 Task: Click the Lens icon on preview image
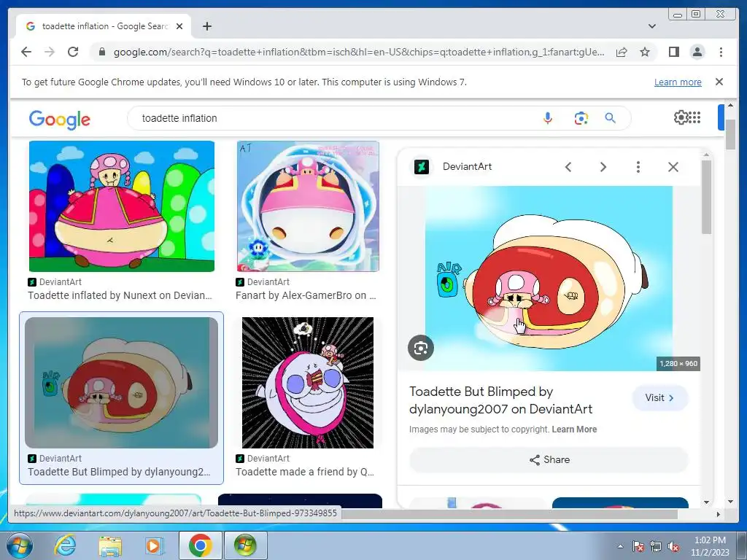(421, 348)
